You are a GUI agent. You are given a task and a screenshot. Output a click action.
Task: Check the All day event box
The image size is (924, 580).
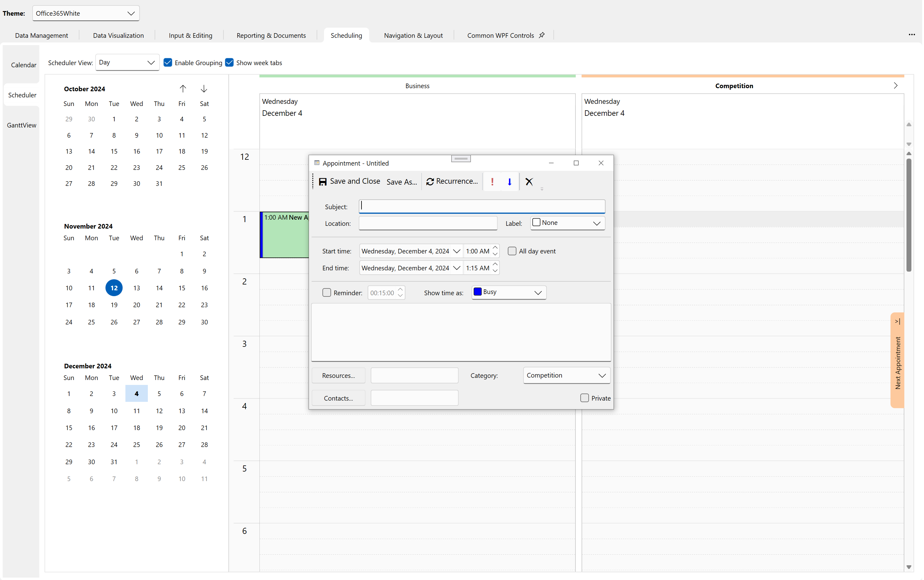point(512,251)
